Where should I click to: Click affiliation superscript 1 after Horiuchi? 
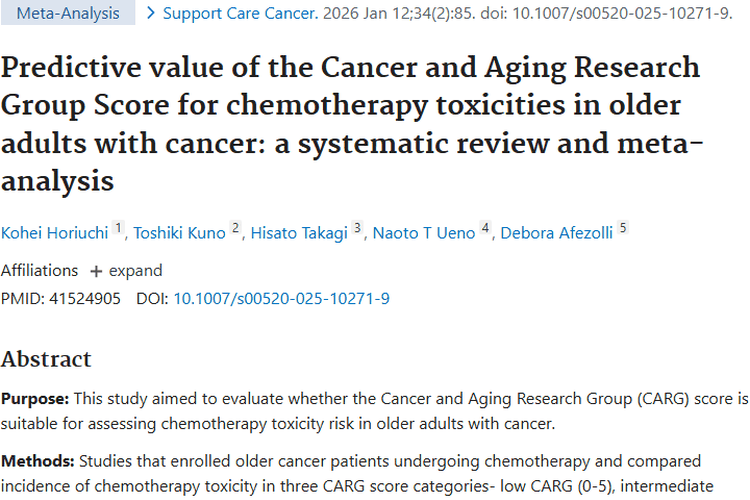pos(118,229)
